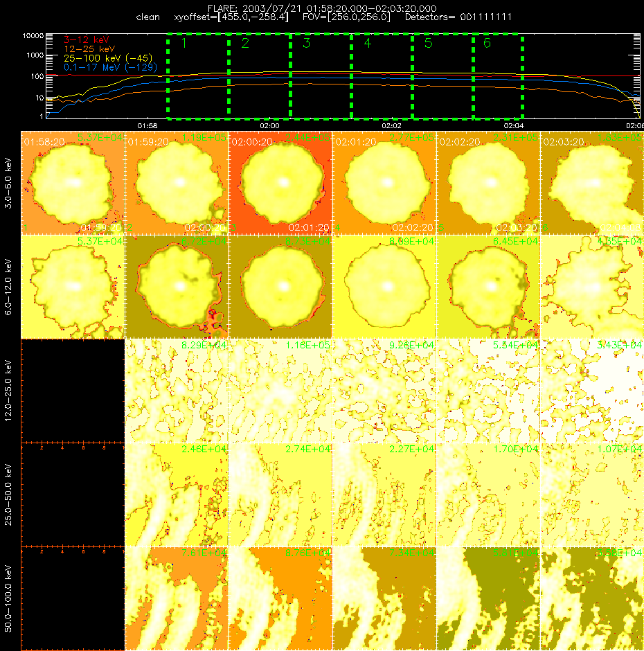The height and width of the screenshot is (651, 644).
Task: Click the empty black 50.0-100.0 keV interval 1 panel
Action: (x=73, y=598)
